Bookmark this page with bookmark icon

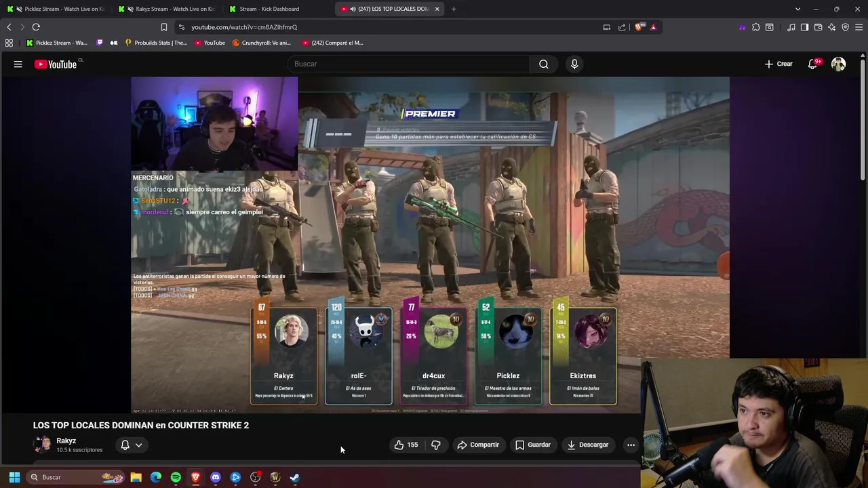[x=163, y=27]
